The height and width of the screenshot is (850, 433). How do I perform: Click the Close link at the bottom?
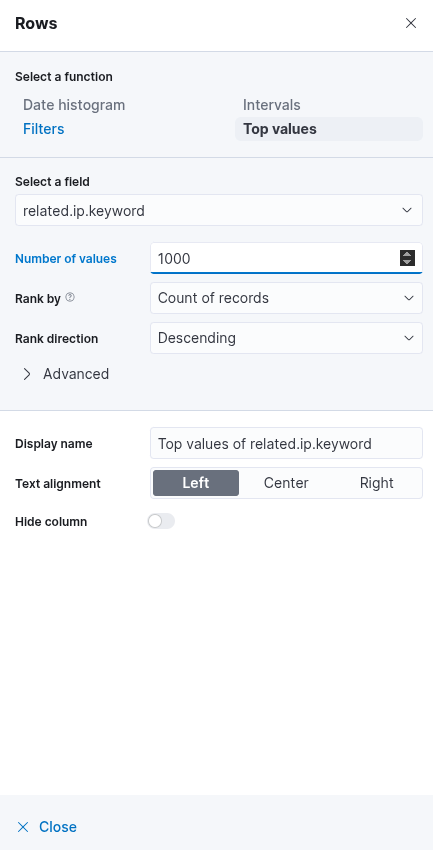pos(57,827)
